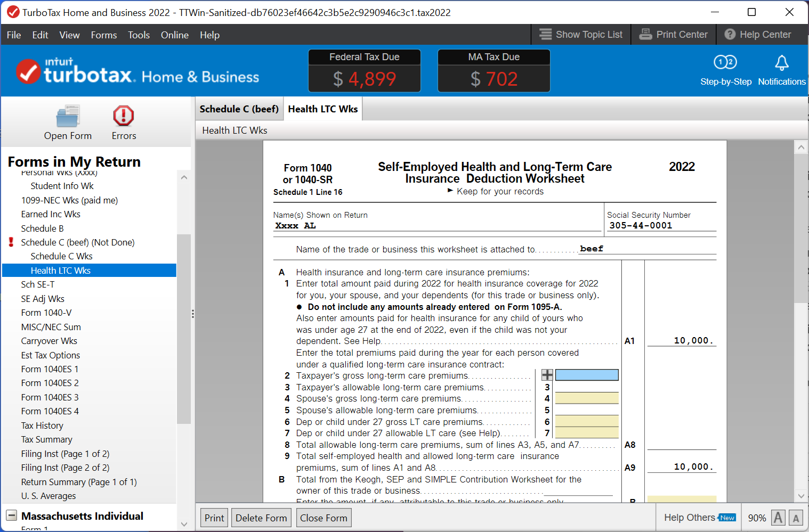This screenshot has width=809, height=532.
Task: Click the business name field showing beef
Action: point(647,249)
